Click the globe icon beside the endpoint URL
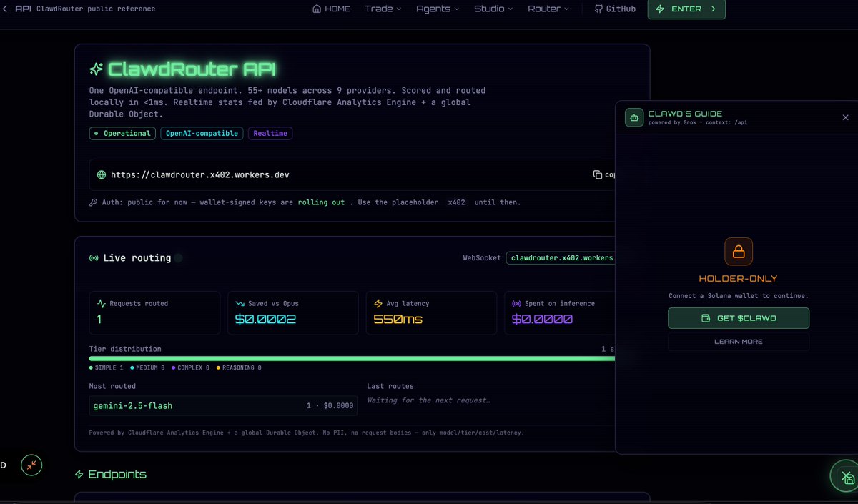The width and height of the screenshot is (858, 504). point(102,174)
